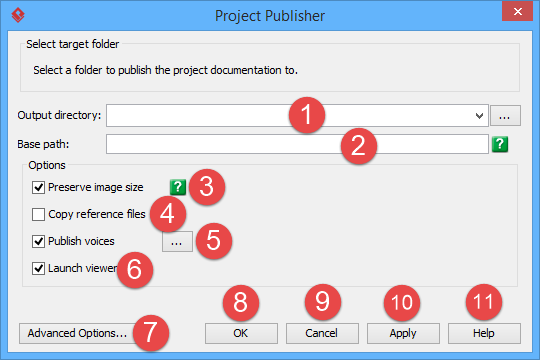
Task: Click the Apply button
Action: (x=403, y=333)
